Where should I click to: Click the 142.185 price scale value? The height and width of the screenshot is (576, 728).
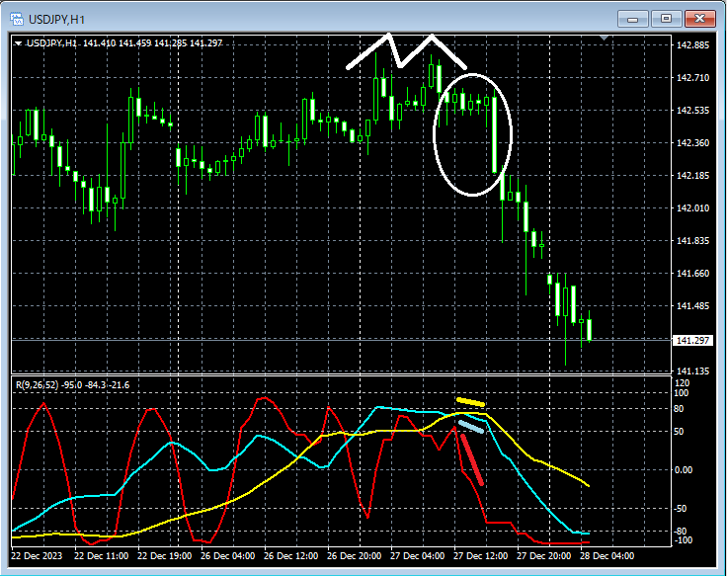tap(693, 175)
